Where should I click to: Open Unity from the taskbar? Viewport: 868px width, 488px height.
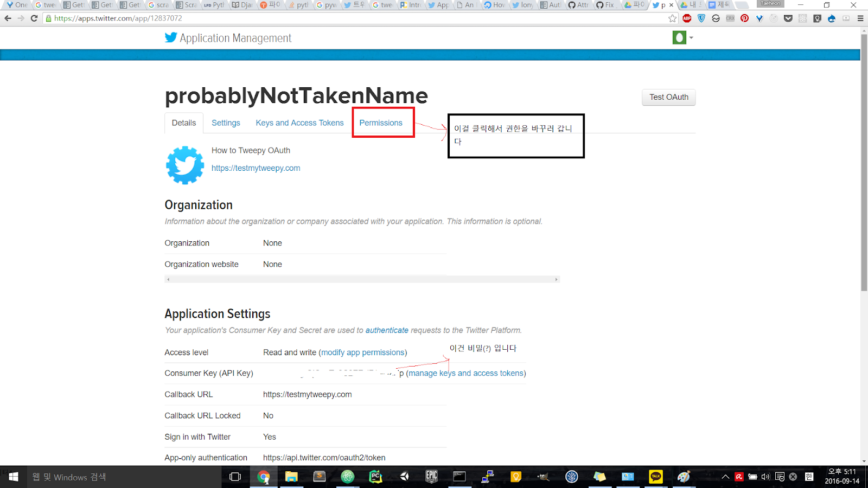404,477
